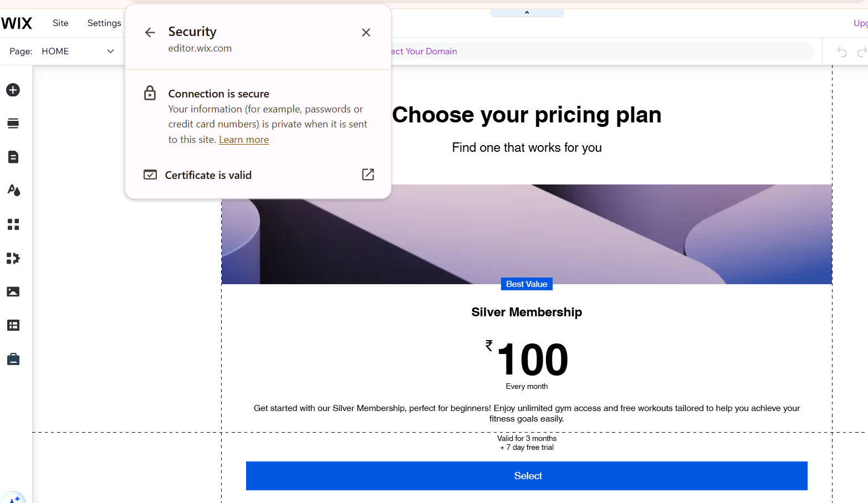Image resolution: width=868 pixels, height=503 pixels.
Task: Open the Pages & Menu icon
Action: [x=13, y=157]
